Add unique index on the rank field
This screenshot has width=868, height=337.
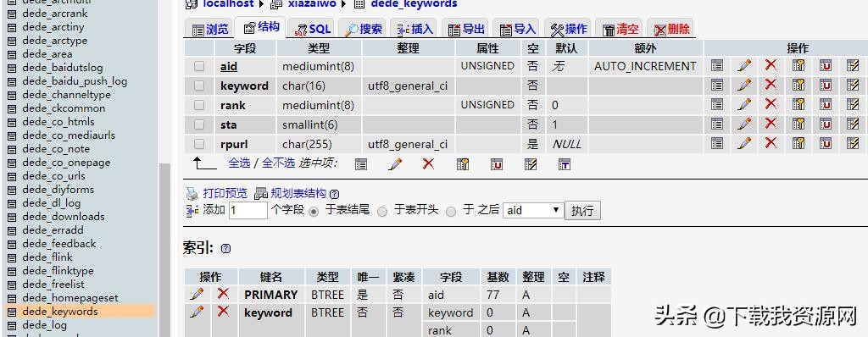click(826, 105)
